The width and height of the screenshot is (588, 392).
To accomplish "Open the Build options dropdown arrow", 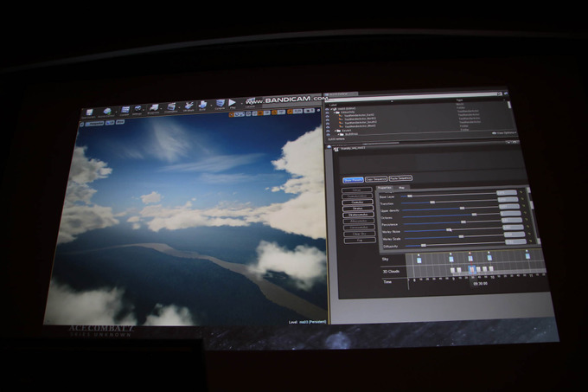I will coord(211,106).
